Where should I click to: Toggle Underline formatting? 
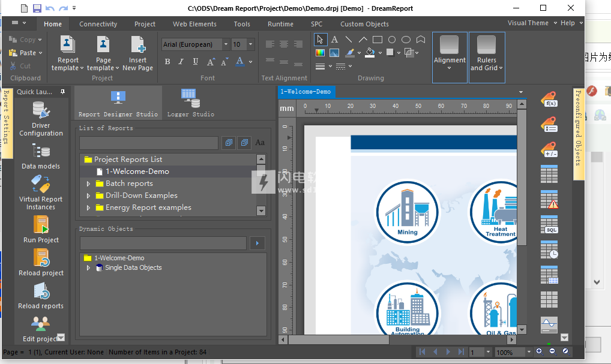[195, 62]
